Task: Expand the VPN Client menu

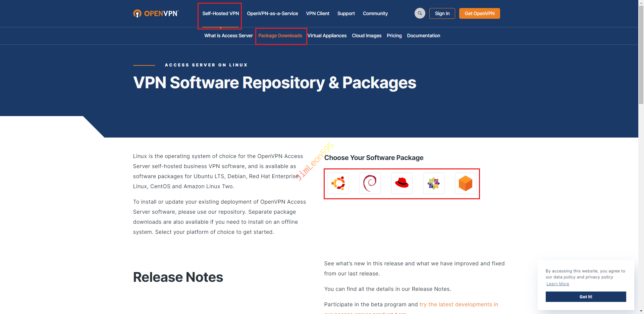Action: coord(318,13)
